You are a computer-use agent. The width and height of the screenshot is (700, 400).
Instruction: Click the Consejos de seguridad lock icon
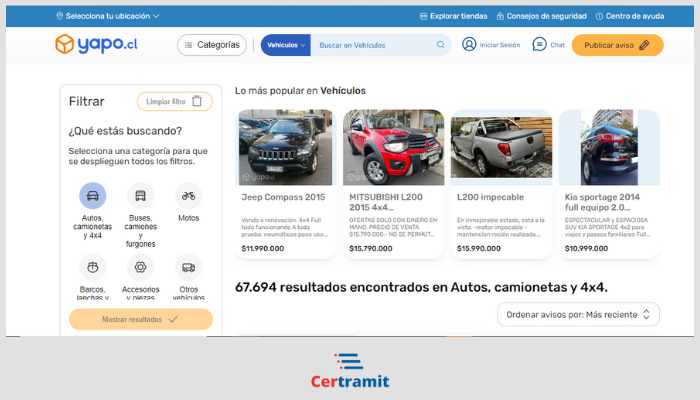click(500, 17)
